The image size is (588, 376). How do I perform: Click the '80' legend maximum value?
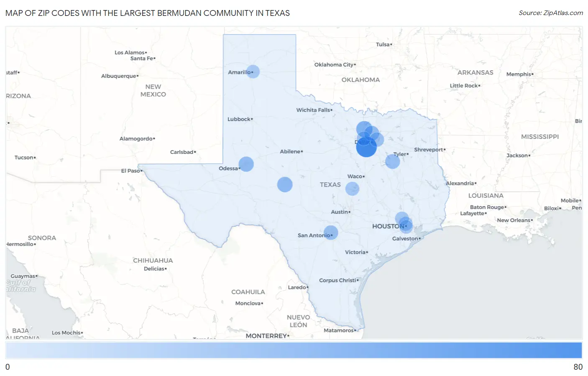(x=578, y=367)
